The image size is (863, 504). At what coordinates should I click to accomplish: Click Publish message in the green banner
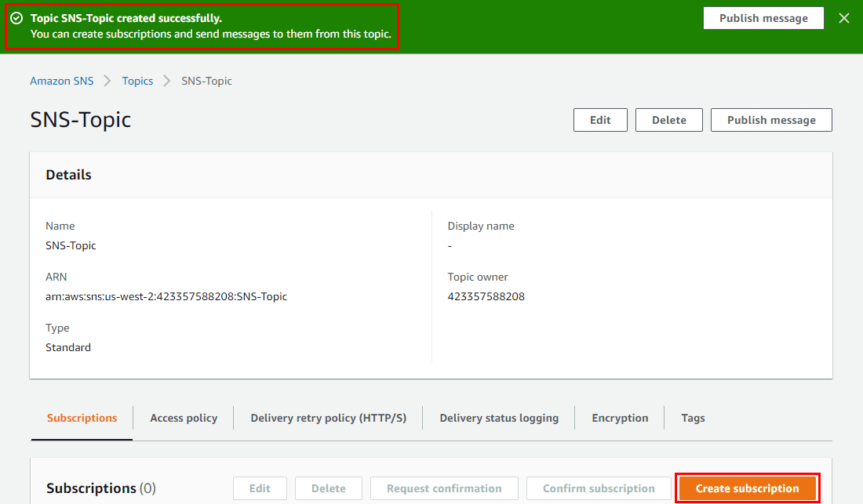click(763, 18)
